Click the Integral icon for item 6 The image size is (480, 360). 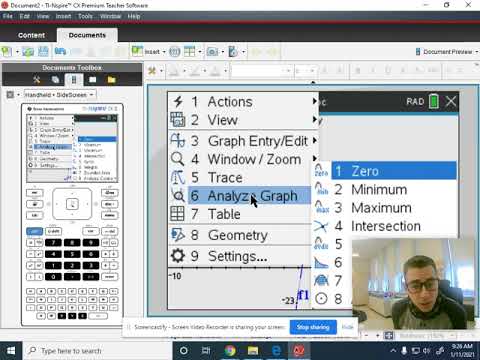[x=321, y=262]
